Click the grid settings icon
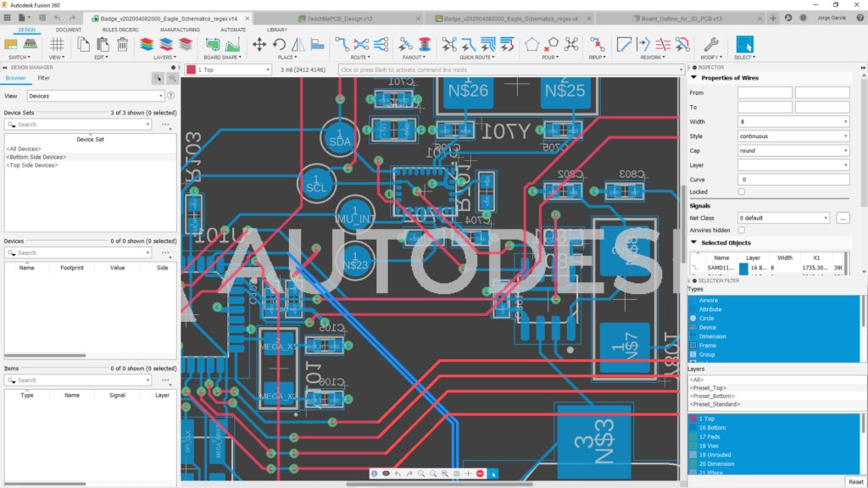Screen dimensions: 868x488 tap(57, 44)
